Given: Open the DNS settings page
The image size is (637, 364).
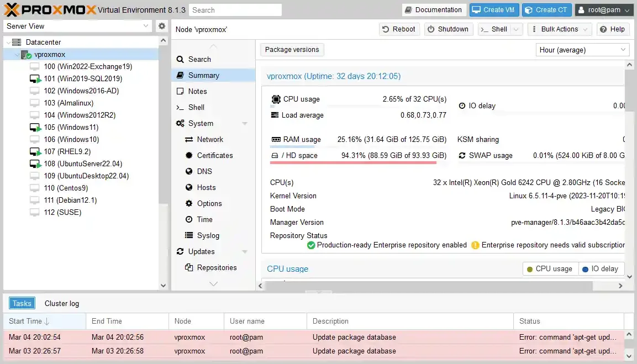Looking at the screenshot, I should pyautogui.click(x=204, y=172).
